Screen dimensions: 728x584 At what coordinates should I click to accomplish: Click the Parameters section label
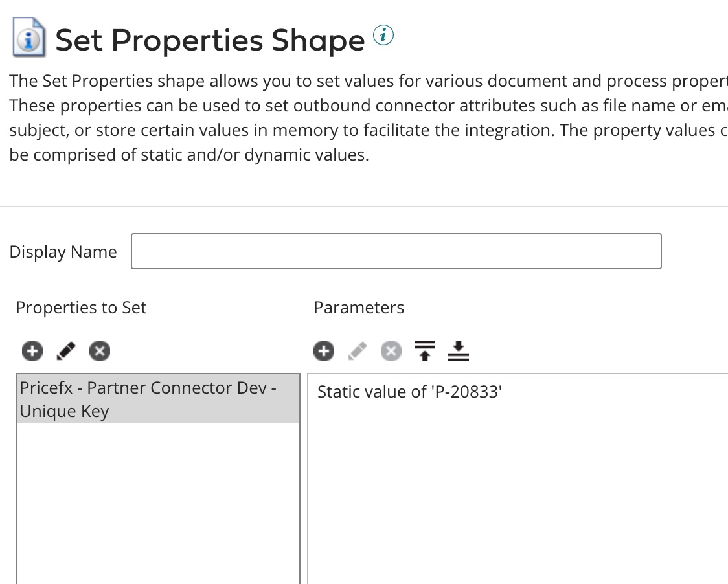pos(359,308)
